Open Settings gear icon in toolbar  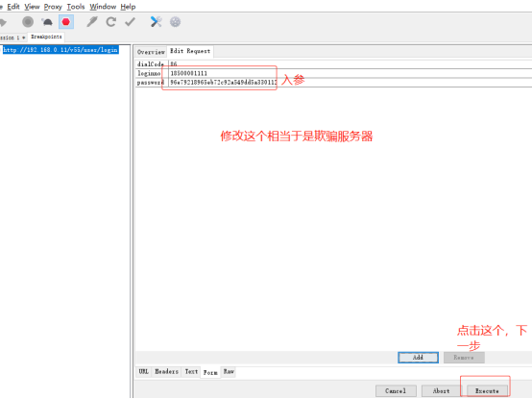coord(175,22)
